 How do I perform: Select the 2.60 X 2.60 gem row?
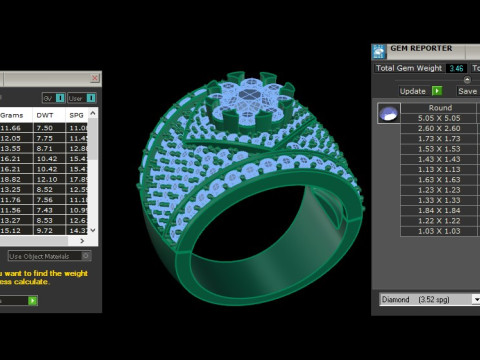438,129
